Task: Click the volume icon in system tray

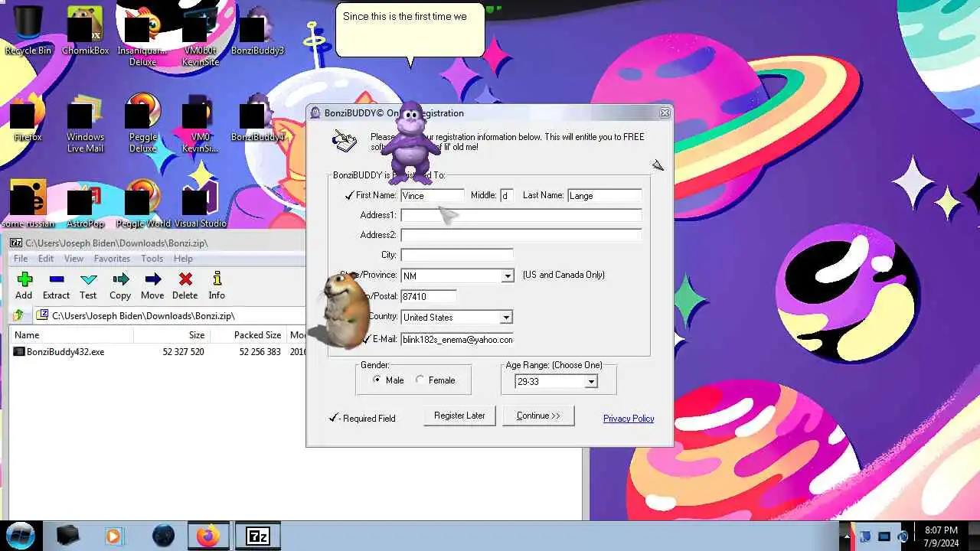Action: [903, 536]
